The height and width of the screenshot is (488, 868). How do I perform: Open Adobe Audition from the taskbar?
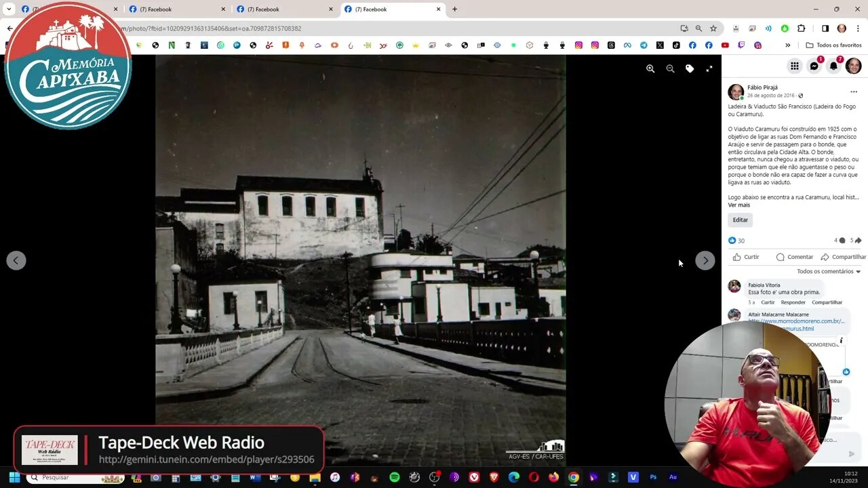(x=673, y=477)
